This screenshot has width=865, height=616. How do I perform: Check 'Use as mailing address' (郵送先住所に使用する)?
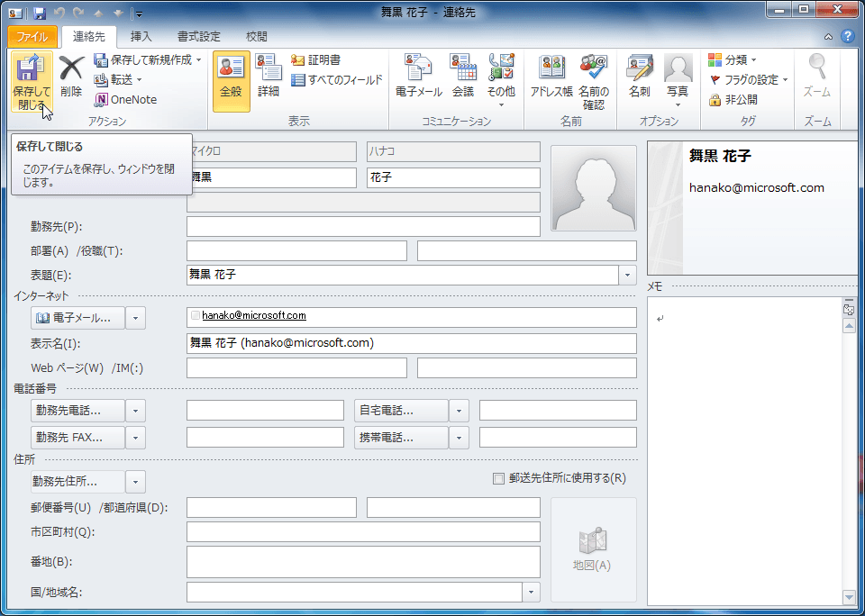[x=498, y=479]
